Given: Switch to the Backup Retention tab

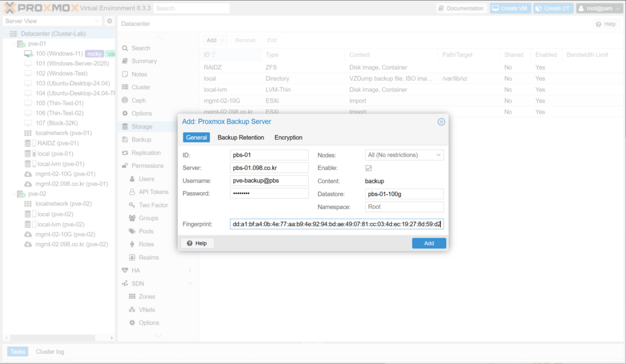Looking at the screenshot, I should [241, 137].
